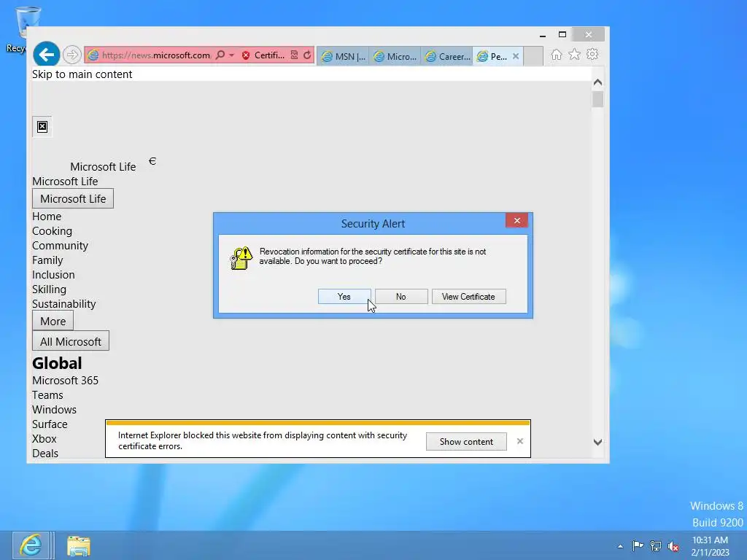Switch to the Career... tab
The height and width of the screenshot is (560, 747).
pyautogui.click(x=447, y=56)
